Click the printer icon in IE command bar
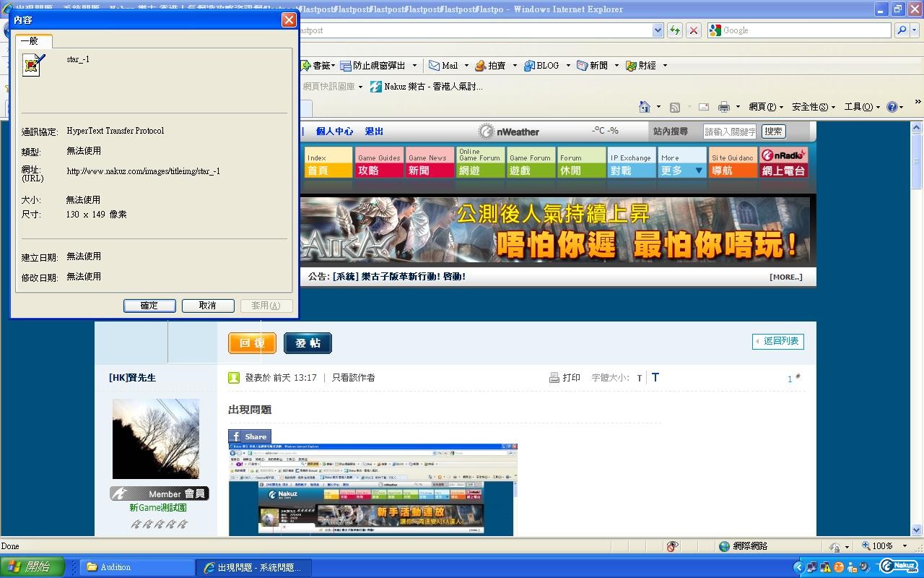This screenshot has width=924, height=578. [x=724, y=107]
